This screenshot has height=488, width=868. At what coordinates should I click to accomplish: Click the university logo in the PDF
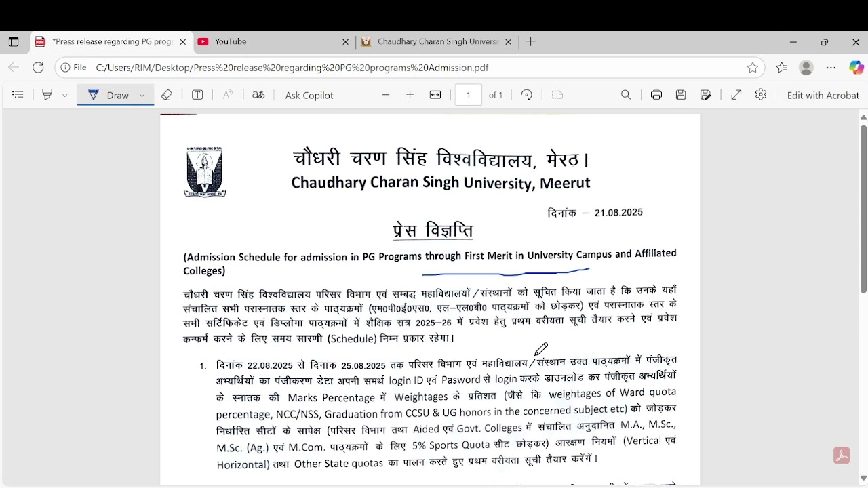coord(205,172)
